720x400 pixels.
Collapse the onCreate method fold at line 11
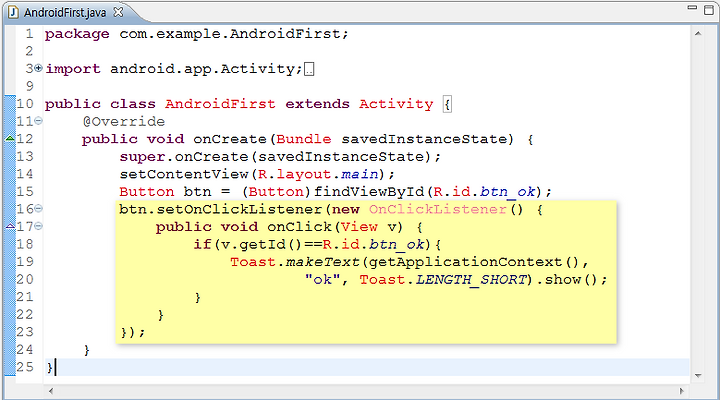pyautogui.click(x=39, y=121)
